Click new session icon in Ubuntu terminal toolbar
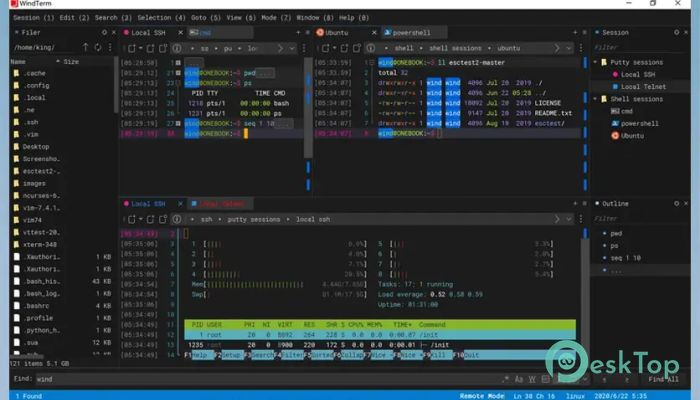This screenshot has height=400, width=700. coord(325,48)
